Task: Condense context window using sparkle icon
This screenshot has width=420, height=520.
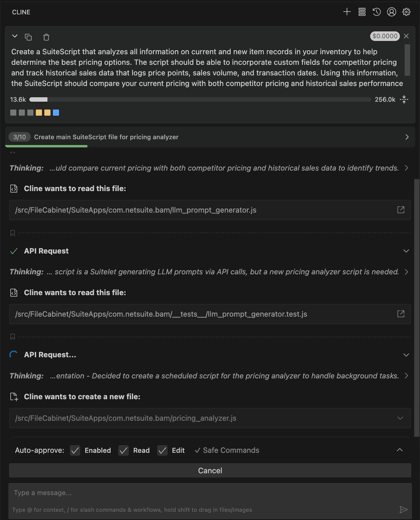Action: point(404,99)
